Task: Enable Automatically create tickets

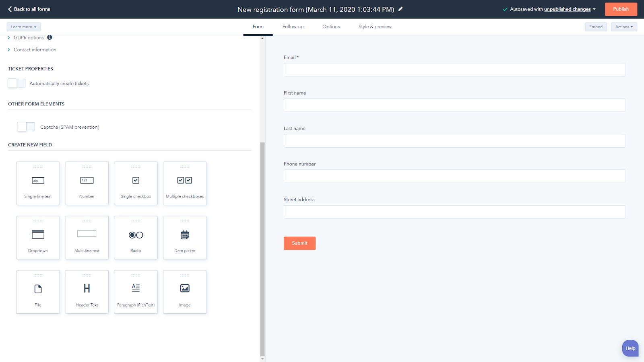Action: [x=16, y=83]
